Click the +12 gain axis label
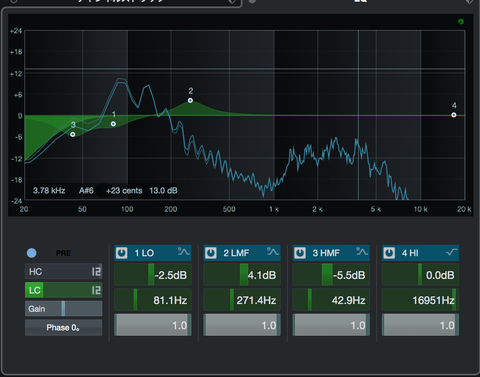 pos(16,73)
